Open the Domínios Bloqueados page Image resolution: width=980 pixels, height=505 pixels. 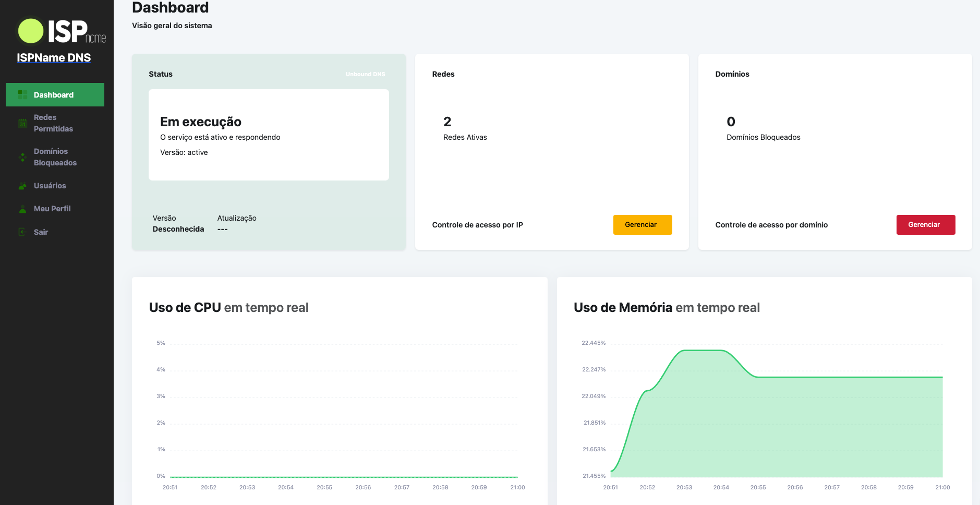coord(55,157)
